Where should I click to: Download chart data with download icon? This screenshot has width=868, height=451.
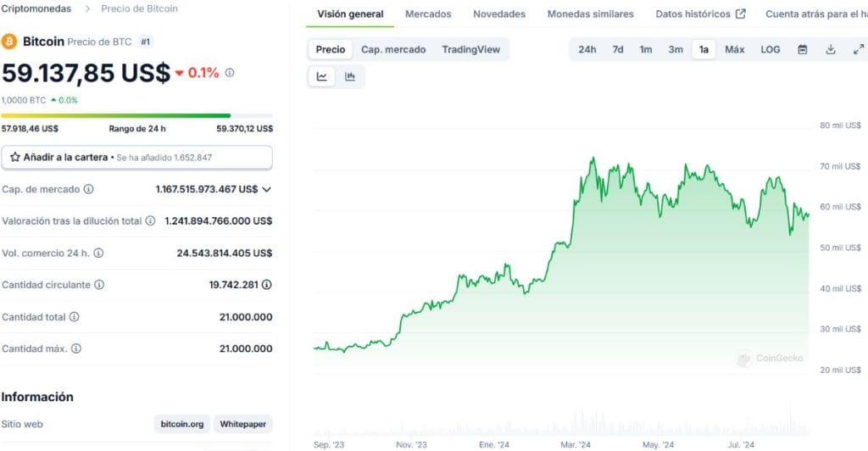[831, 49]
